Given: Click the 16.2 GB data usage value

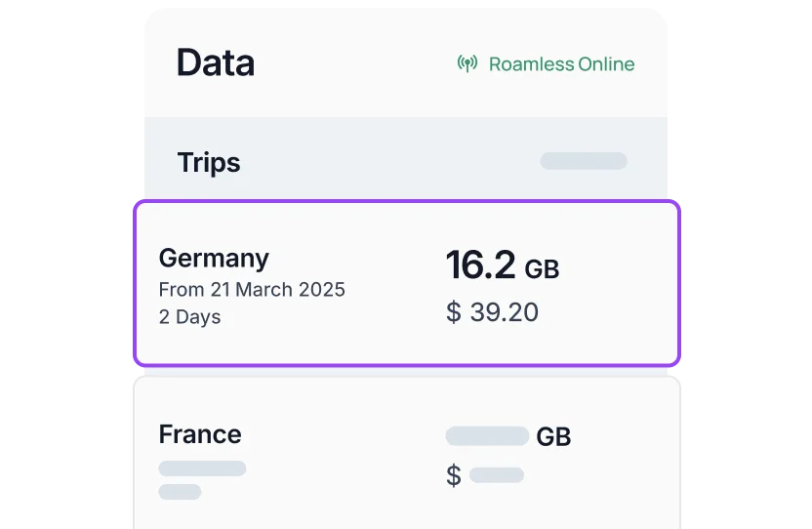Looking at the screenshot, I should pos(503,265).
